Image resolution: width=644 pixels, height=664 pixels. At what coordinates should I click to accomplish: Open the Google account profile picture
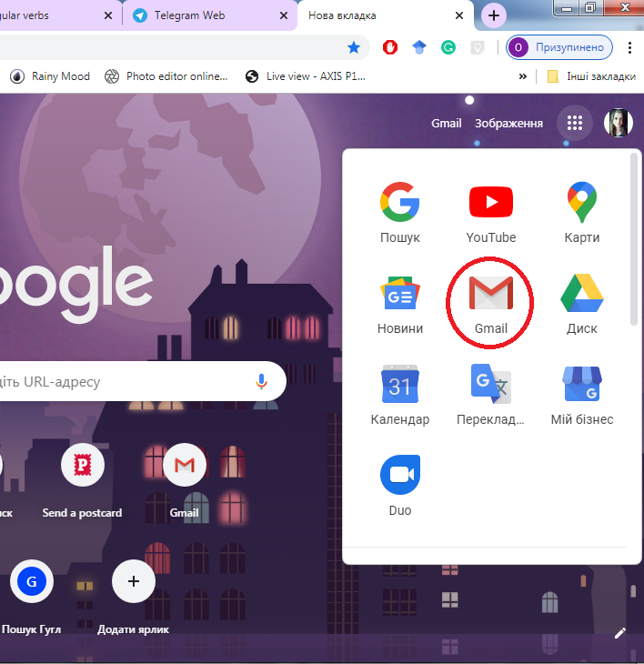[619, 123]
